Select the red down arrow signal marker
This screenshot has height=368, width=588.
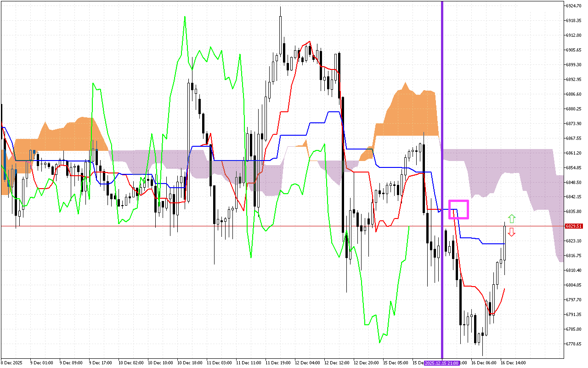click(511, 233)
